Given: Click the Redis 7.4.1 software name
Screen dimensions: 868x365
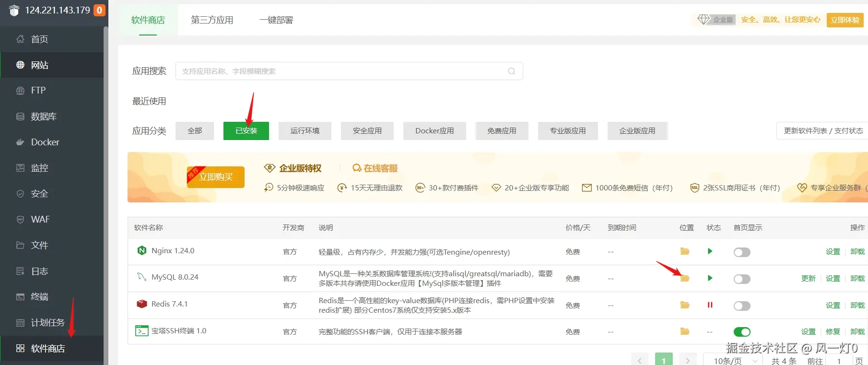Looking at the screenshot, I should [170, 304].
